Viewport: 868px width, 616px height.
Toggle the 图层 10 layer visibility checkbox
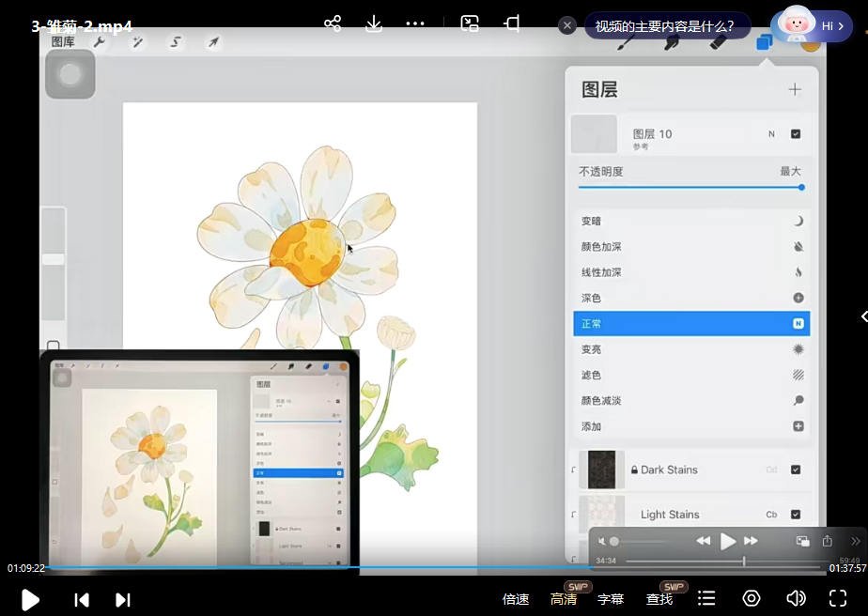pyautogui.click(x=797, y=133)
